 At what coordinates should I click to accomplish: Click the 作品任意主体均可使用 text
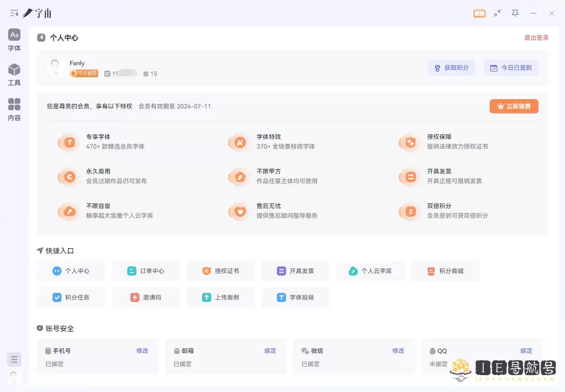tap(287, 181)
